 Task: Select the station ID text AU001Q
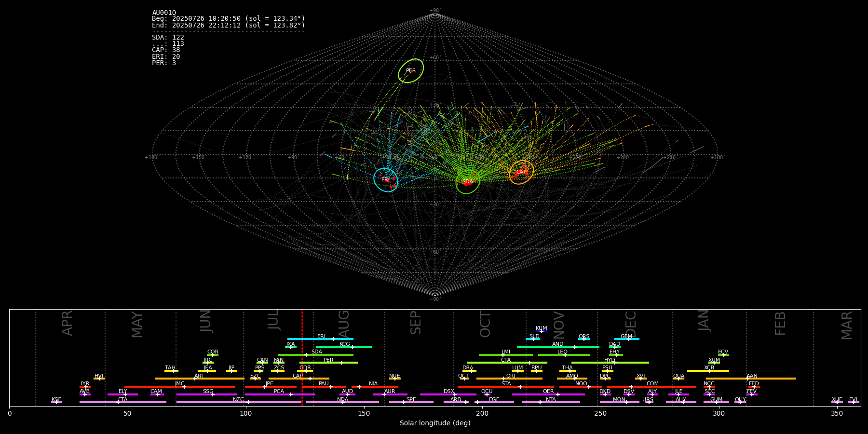click(x=164, y=13)
